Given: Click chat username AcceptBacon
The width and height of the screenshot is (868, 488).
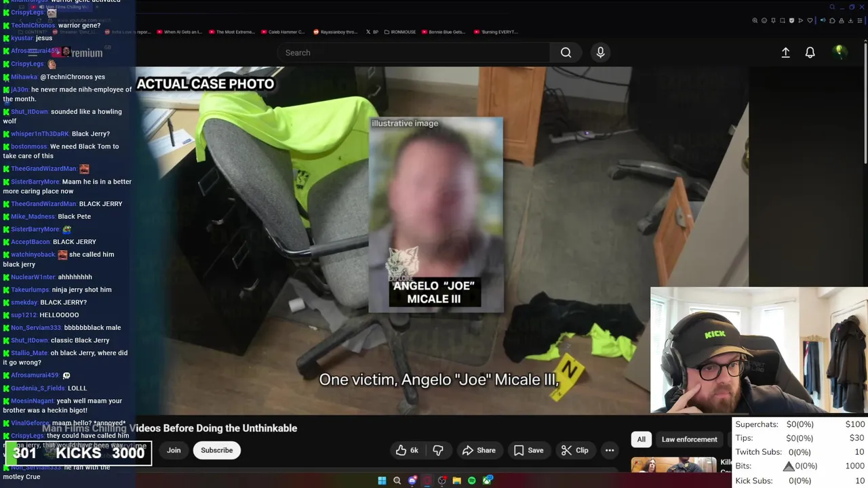Looking at the screenshot, I should click(31, 242).
